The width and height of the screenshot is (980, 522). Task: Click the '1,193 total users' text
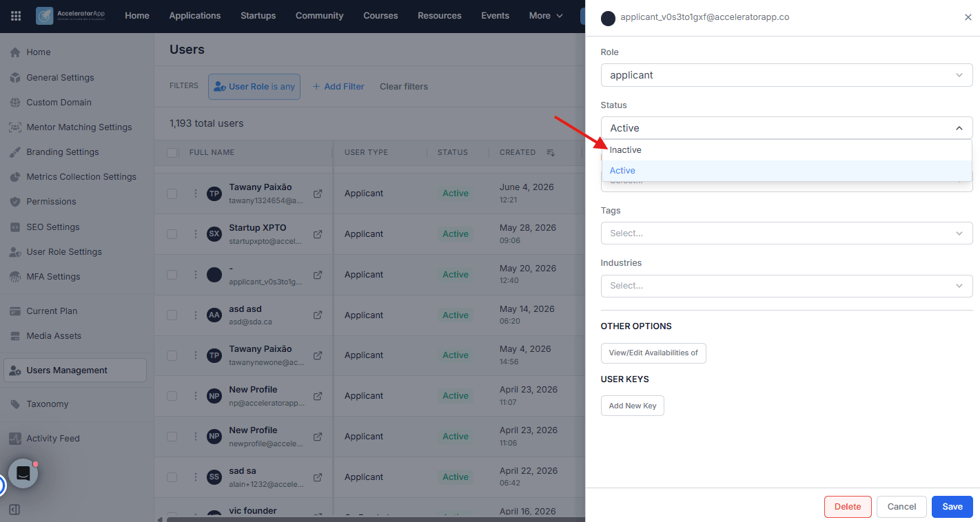point(207,124)
